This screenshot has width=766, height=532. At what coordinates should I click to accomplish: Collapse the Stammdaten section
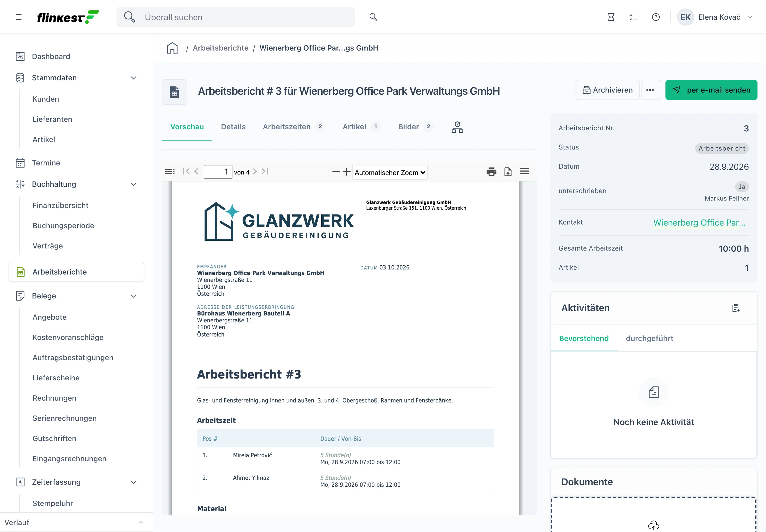tap(134, 78)
